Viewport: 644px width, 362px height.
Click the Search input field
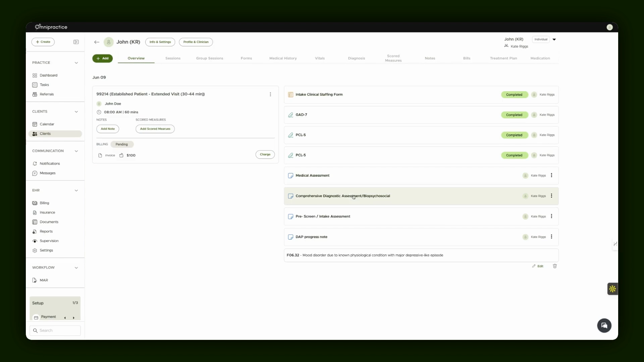[x=55, y=330]
